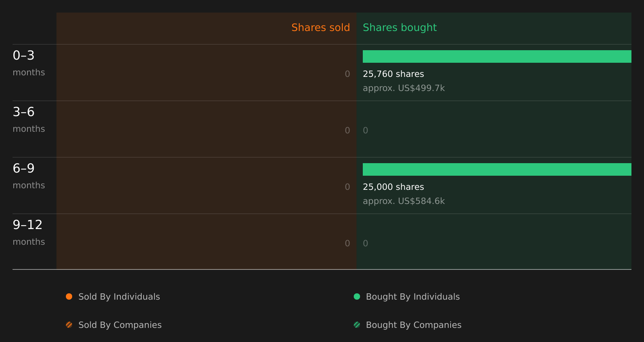The height and width of the screenshot is (342, 644).
Task: Select the 'Bought By Individuals' legend label
Action: coord(413,297)
